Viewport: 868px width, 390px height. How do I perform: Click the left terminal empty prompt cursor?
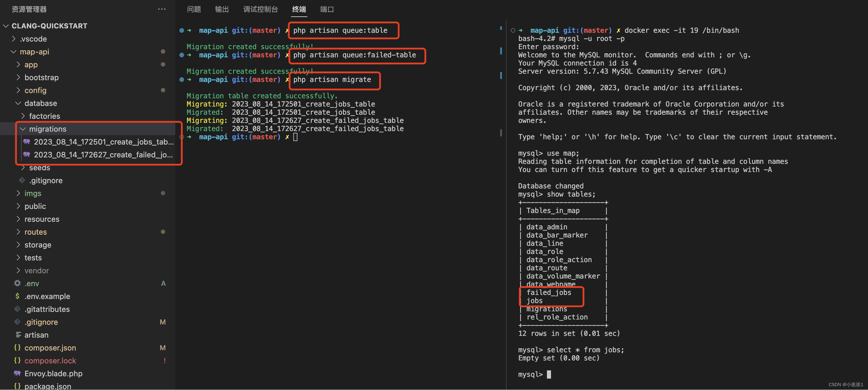[x=295, y=137]
